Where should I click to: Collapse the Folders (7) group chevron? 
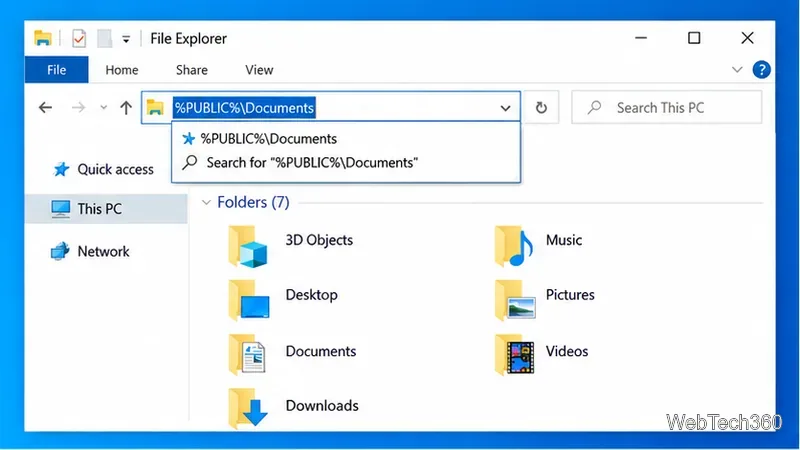point(206,203)
